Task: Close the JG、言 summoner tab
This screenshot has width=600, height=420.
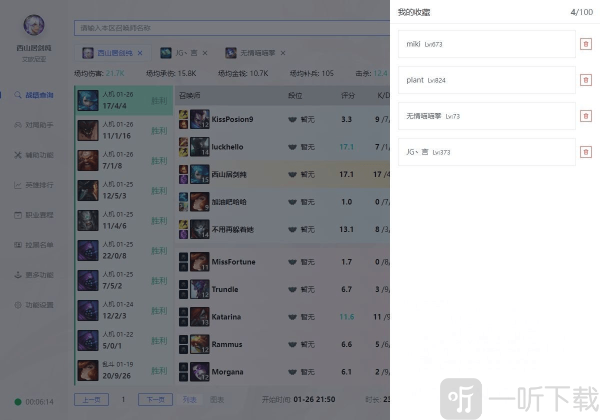Action: (205, 53)
